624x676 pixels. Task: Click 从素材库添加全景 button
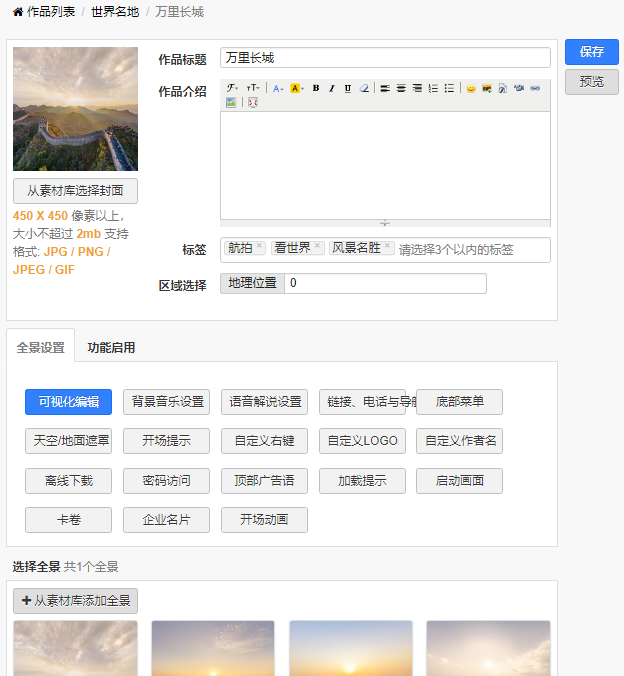75,601
